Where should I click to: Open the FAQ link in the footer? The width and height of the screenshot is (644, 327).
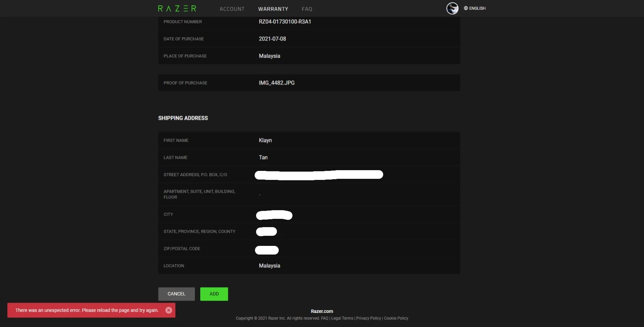325,318
